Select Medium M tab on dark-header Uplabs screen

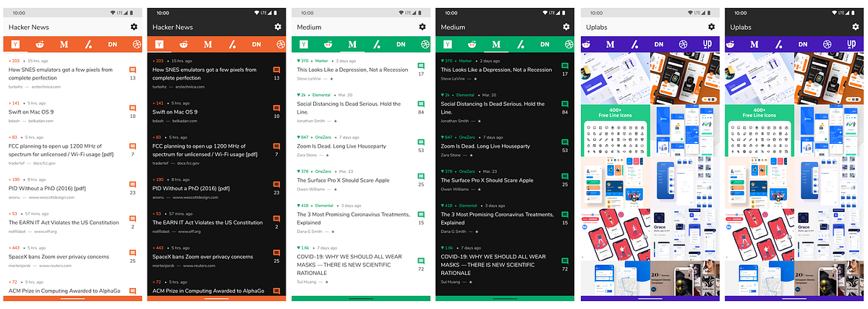click(754, 44)
